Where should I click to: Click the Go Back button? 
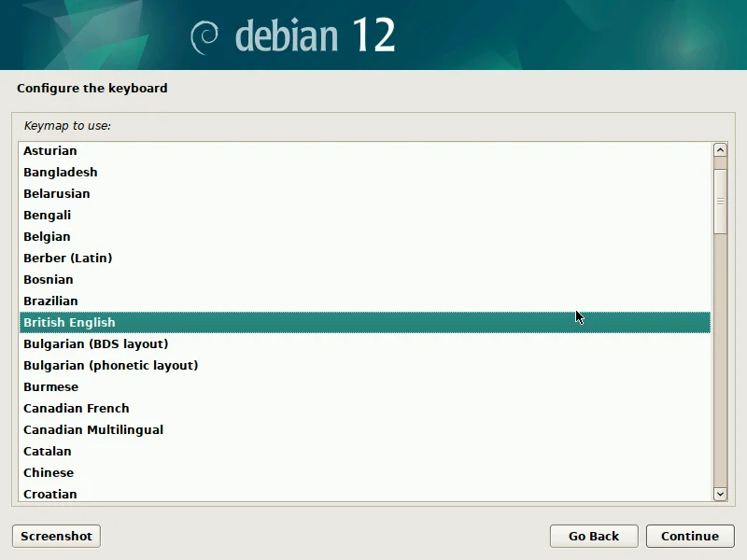[x=594, y=536]
